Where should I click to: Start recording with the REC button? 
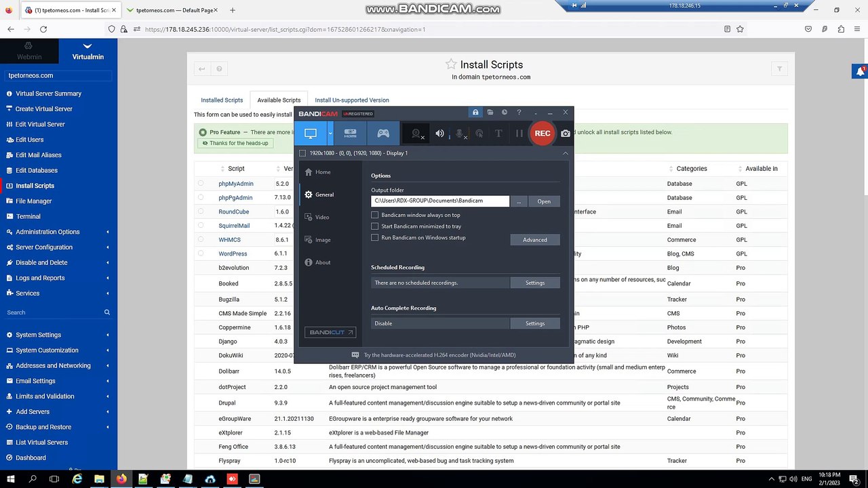(542, 134)
